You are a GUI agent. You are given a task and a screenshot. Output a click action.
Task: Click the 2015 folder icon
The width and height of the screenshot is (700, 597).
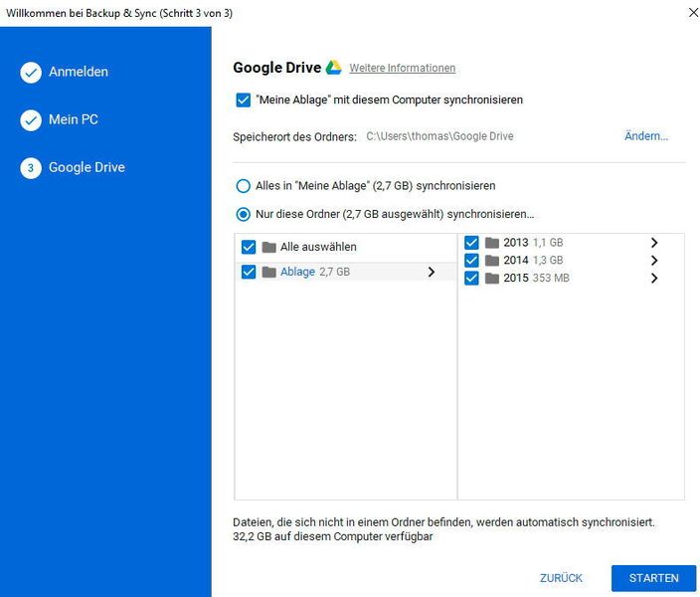492,279
